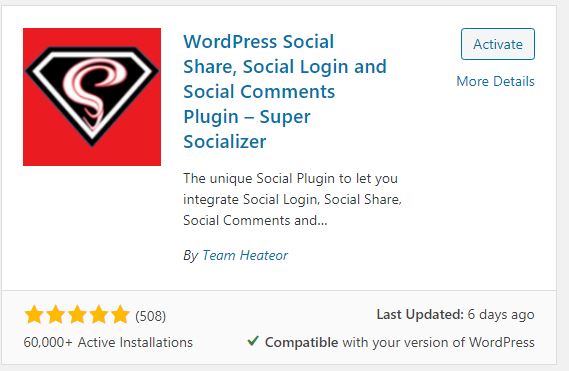Click the fifth rating star
This screenshot has width=569, height=371.
[120, 314]
